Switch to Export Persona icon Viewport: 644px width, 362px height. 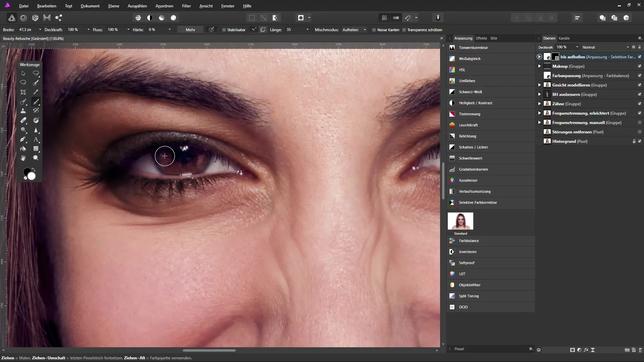coord(59,18)
